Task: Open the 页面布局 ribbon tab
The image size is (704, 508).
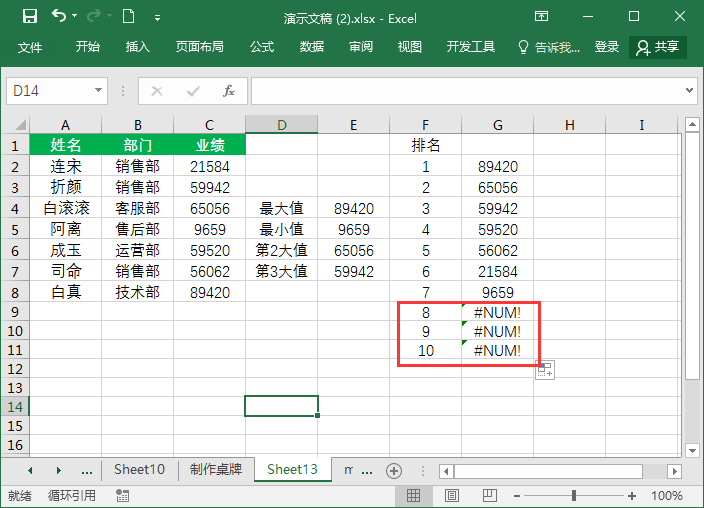Action: [199, 46]
